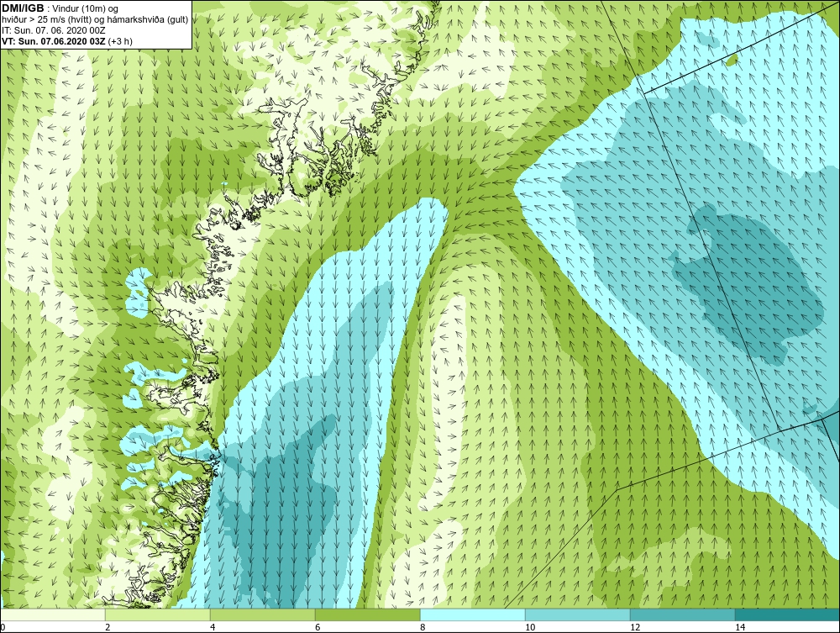Click the 8–10 m/s light cyan legend swatch
The image size is (840, 633).
pyautogui.click(x=473, y=615)
